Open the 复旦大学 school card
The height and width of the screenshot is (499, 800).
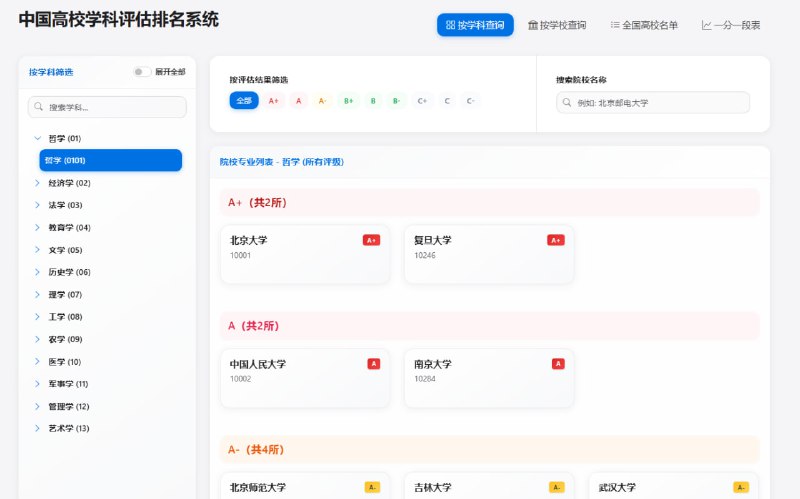488,254
